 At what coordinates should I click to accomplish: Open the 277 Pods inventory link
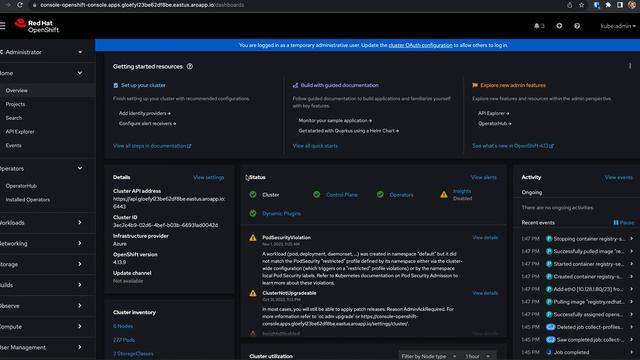[124, 340]
